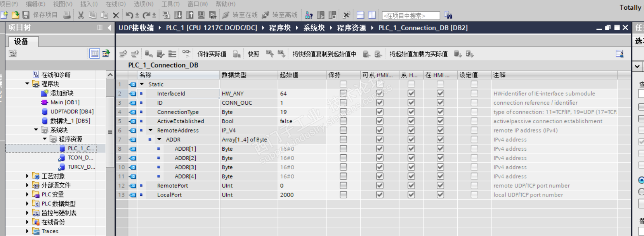Image resolution: width=644 pixels, height=236 pixels.
Task: Click the 在项目中搜索 search field
Action: click(x=411, y=16)
